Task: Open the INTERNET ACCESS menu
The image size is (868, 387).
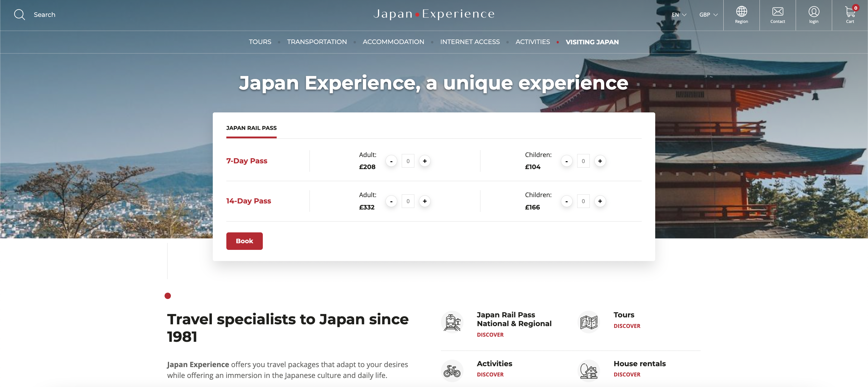Action: [x=470, y=42]
